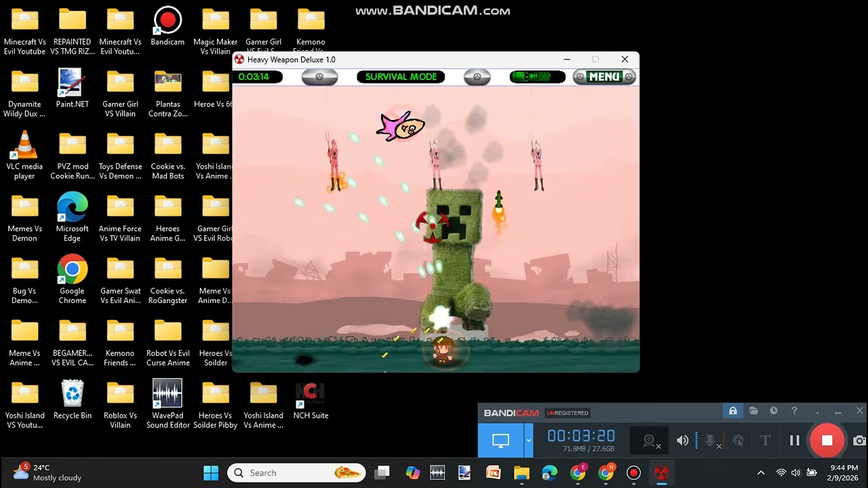Open Bandicam output folder icon
Viewport: 868px width, 488px height.
[x=753, y=411]
